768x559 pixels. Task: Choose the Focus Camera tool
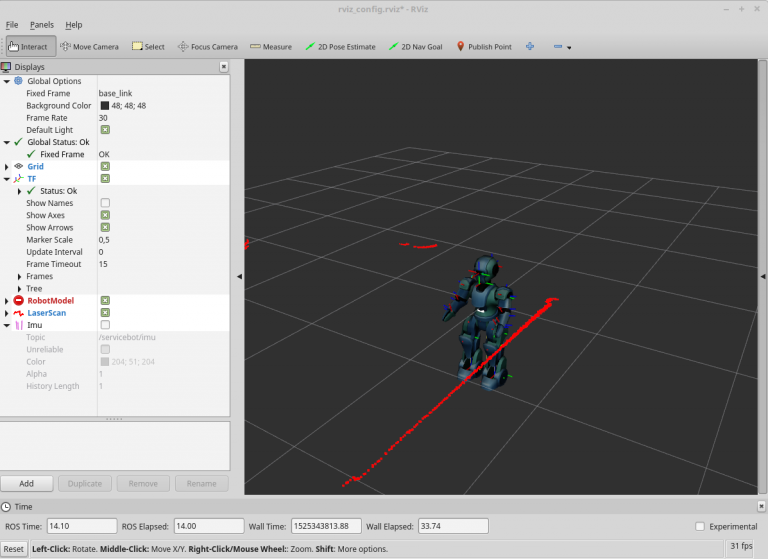tap(207, 46)
